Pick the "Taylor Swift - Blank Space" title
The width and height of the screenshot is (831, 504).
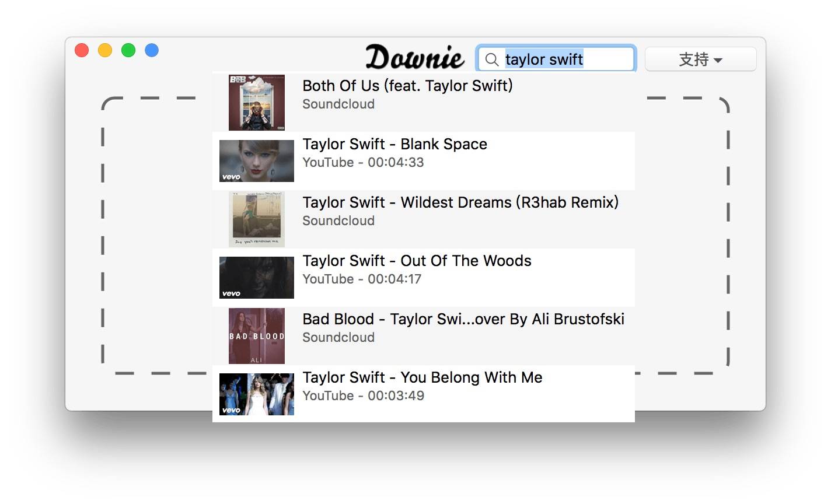(x=394, y=144)
